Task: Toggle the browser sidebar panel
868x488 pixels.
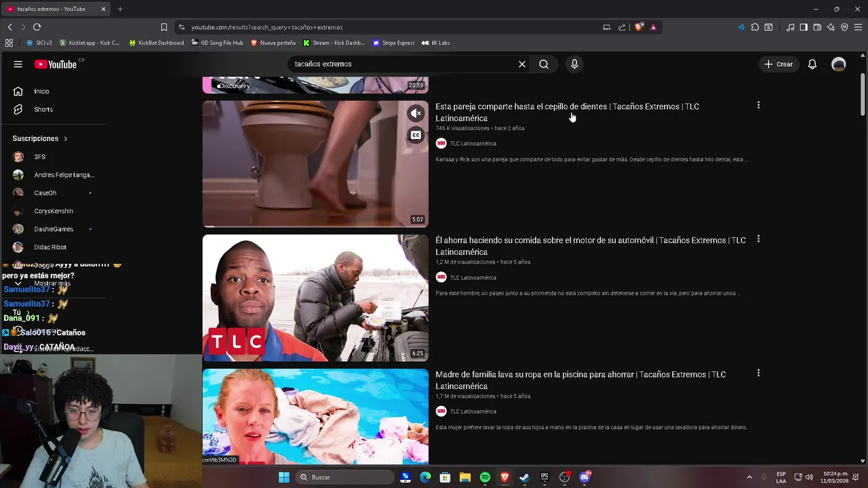Action: coord(804,27)
